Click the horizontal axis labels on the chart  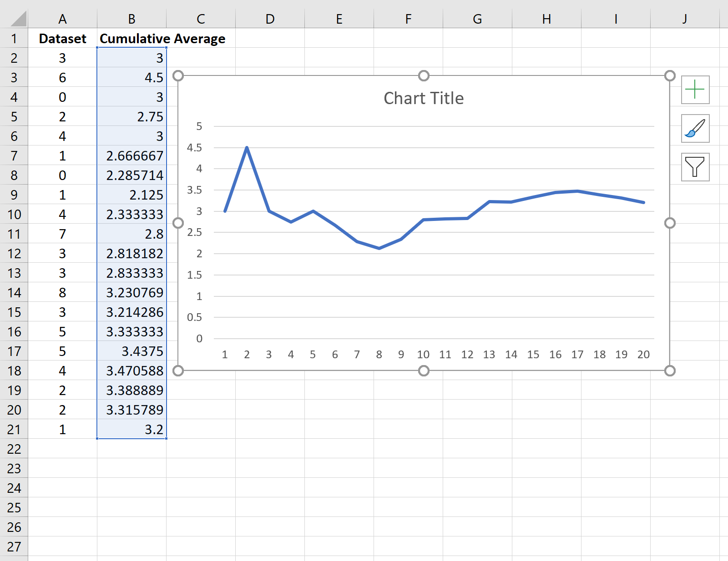tap(423, 354)
